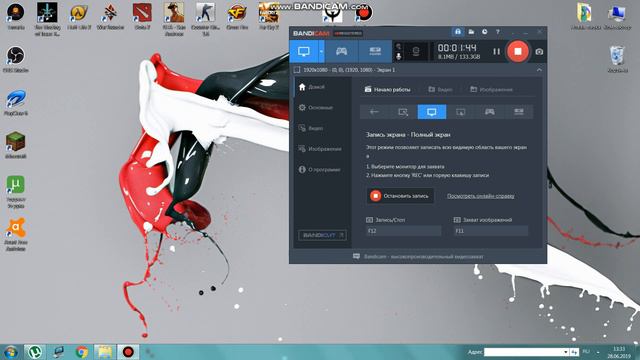The width and height of the screenshot is (640, 360).
Task: Select rectangle area mode icon
Action: (x=403, y=112)
